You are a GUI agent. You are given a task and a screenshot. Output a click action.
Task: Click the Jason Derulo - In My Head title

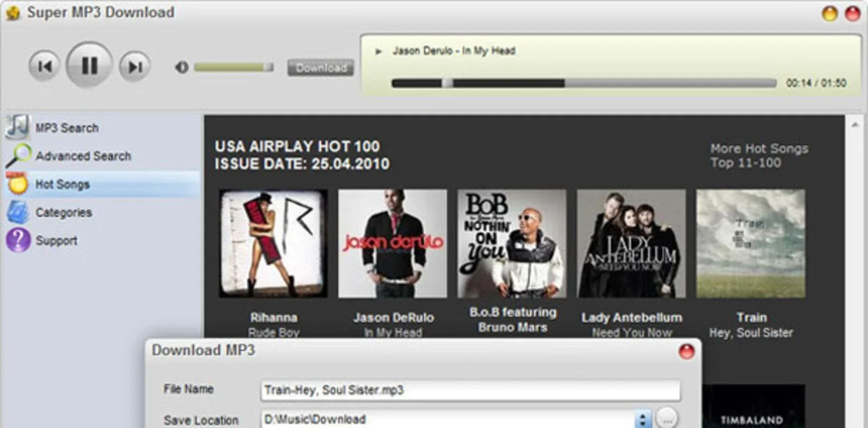[x=454, y=51]
